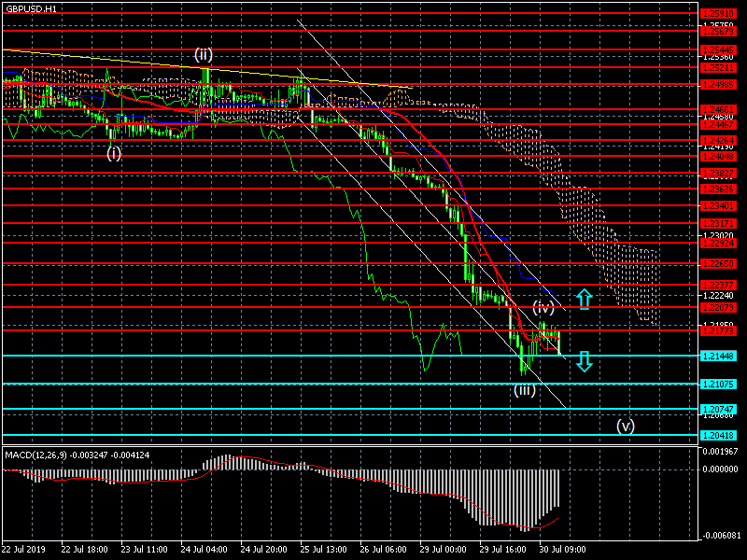
Task: Click the 1.22650 price level tag
Action: click(x=718, y=264)
